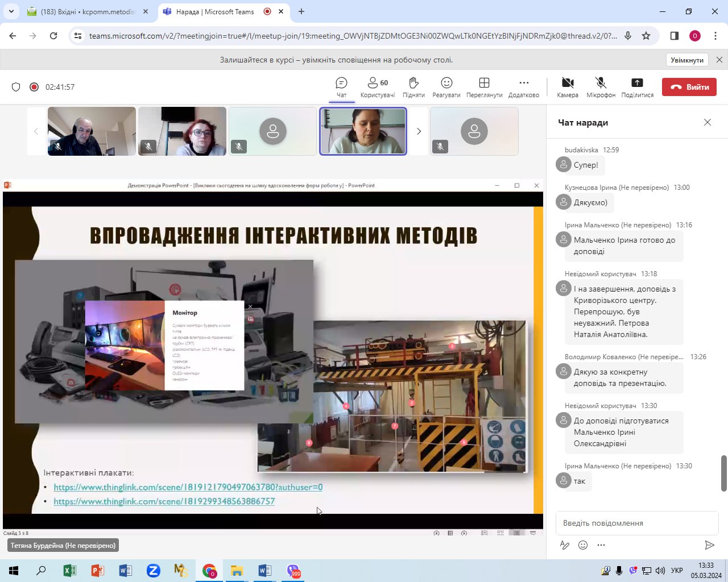
Task: Share screen using Поділитися icon
Action: (637, 87)
